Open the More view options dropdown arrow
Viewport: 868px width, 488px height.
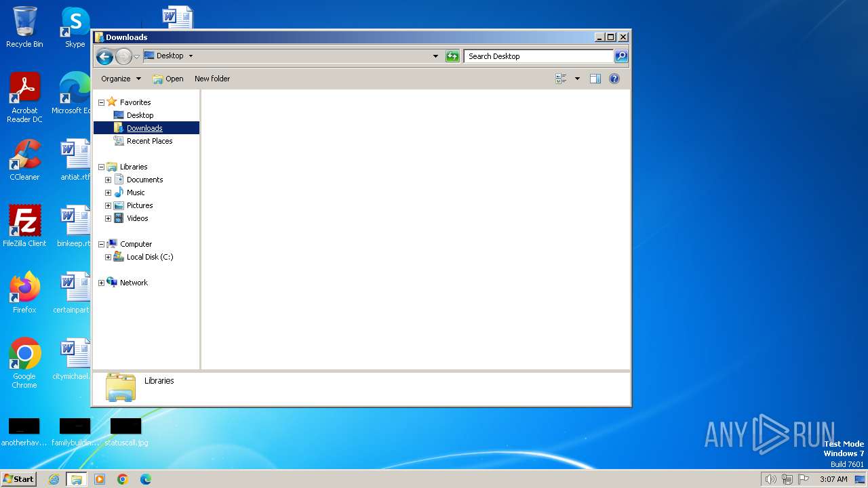pos(577,79)
